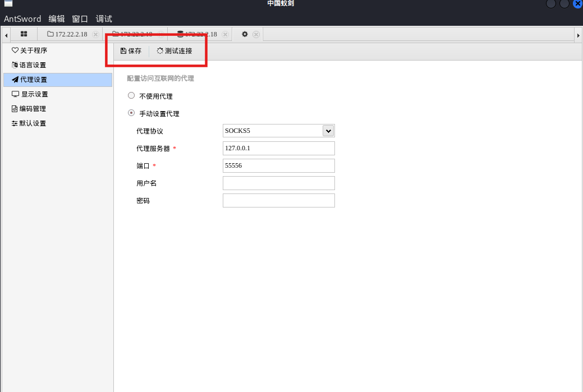Switch to the 172.22.2.18 database tab
This screenshot has width=583, height=392.
[197, 34]
